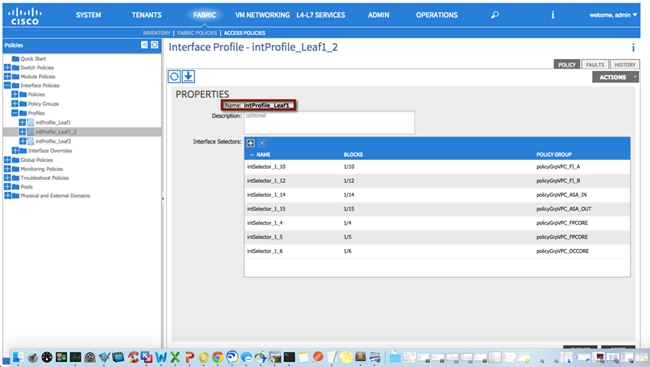Screen dimensions: 650x367
Task: Open the yellow Notes icon in dock
Action: coord(303,357)
